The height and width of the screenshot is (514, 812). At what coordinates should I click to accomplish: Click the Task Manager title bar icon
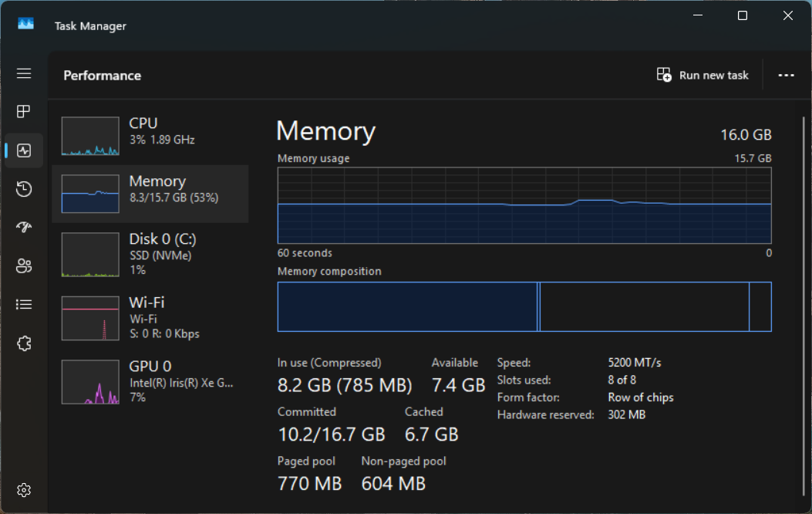[x=25, y=25]
